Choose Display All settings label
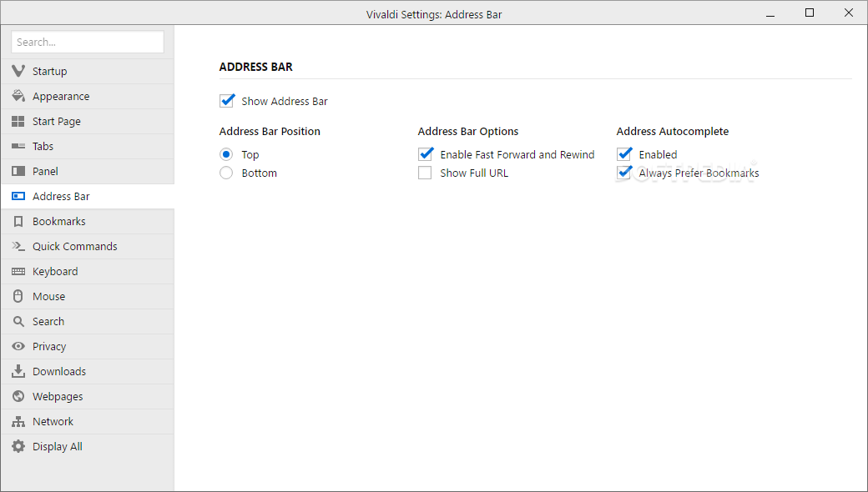868x492 pixels. pyautogui.click(x=57, y=447)
